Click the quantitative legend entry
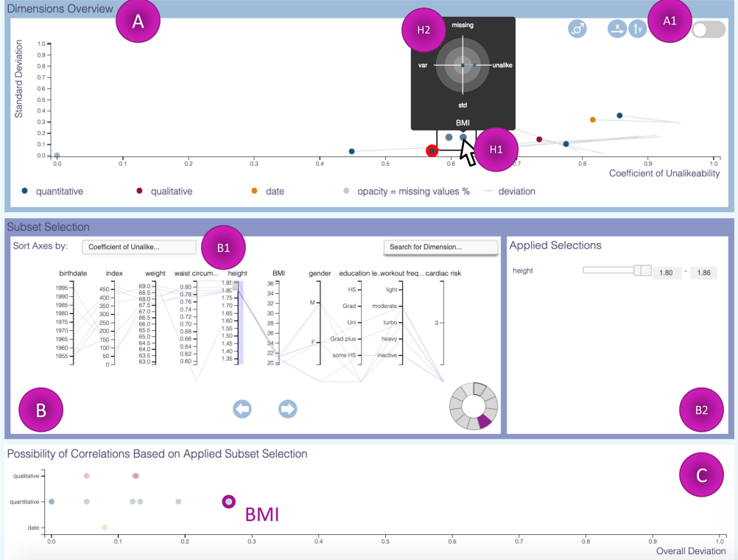The width and height of the screenshot is (738, 560). [59, 192]
